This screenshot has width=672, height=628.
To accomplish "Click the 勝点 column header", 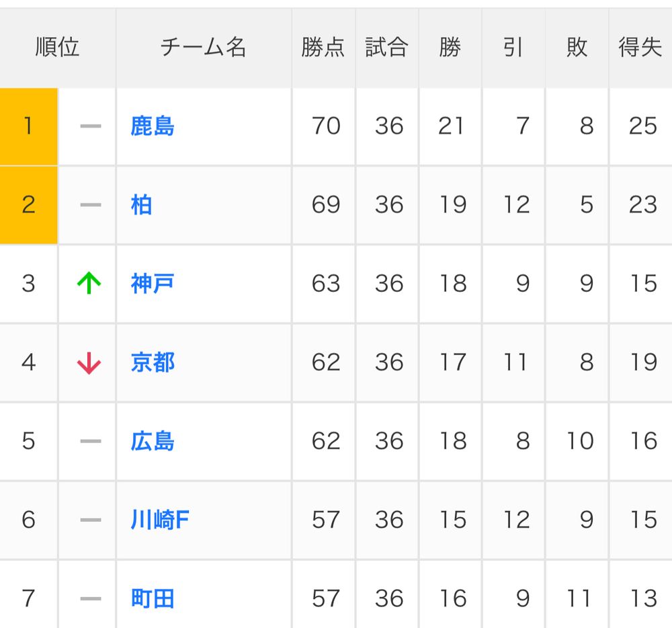I will [x=323, y=48].
